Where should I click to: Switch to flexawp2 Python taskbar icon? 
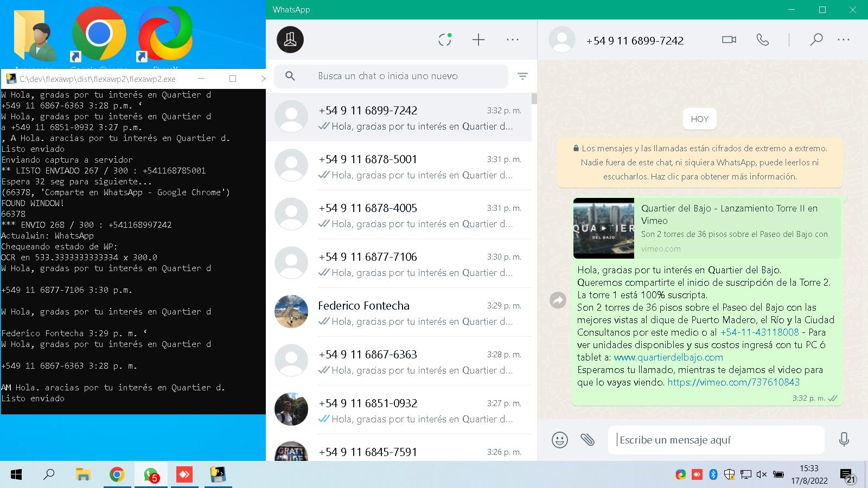[x=218, y=475]
